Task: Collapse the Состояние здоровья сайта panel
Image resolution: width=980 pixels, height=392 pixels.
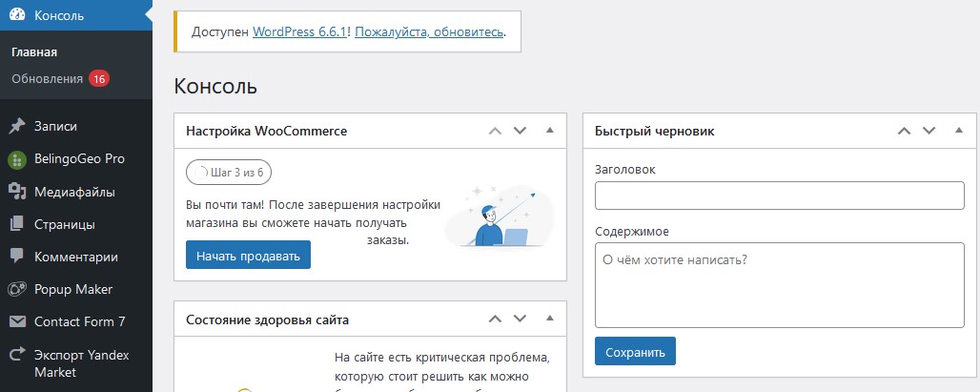Action: [550, 319]
